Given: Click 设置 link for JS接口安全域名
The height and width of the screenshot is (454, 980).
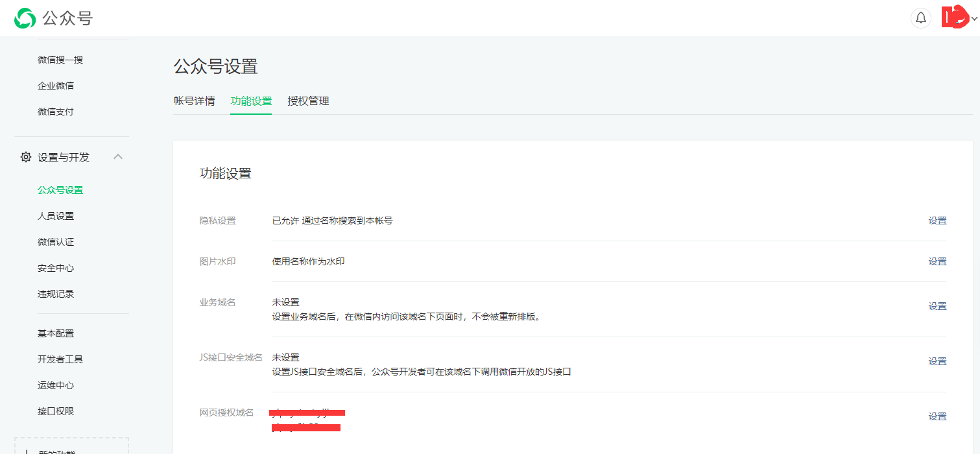Looking at the screenshot, I should (x=937, y=361).
